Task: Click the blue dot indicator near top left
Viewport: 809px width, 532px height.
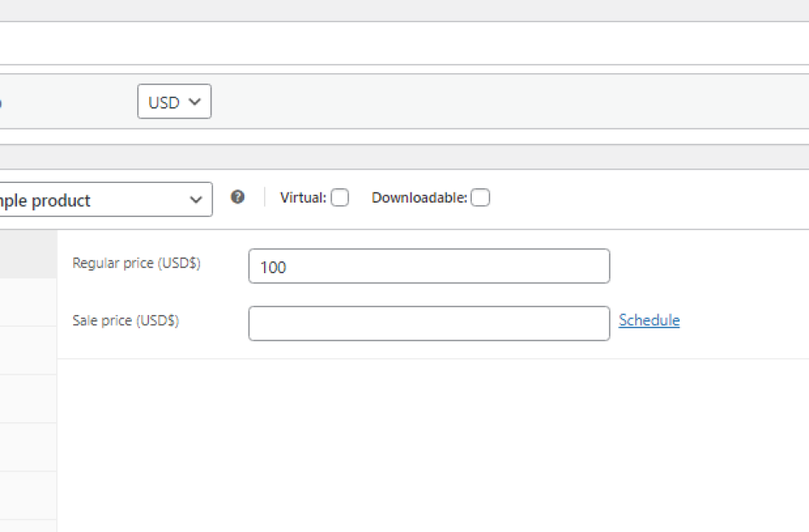Action: click(1, 102)
